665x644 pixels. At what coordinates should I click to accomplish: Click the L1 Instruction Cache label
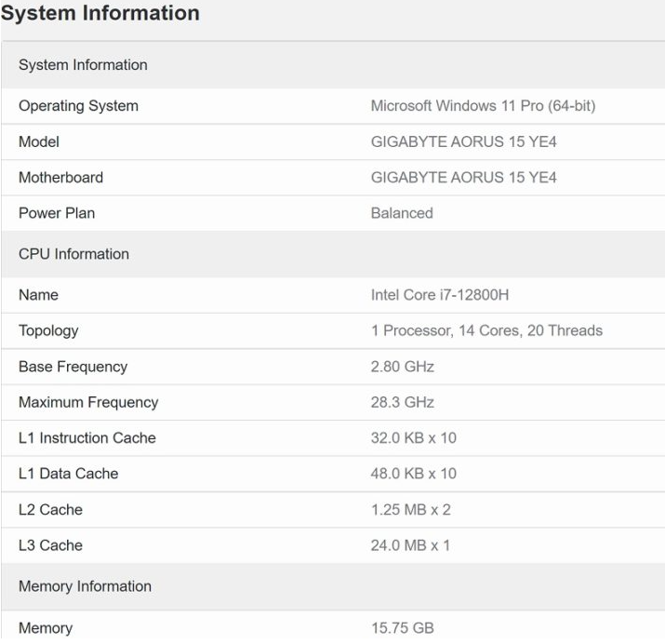[x=86, y=437]
